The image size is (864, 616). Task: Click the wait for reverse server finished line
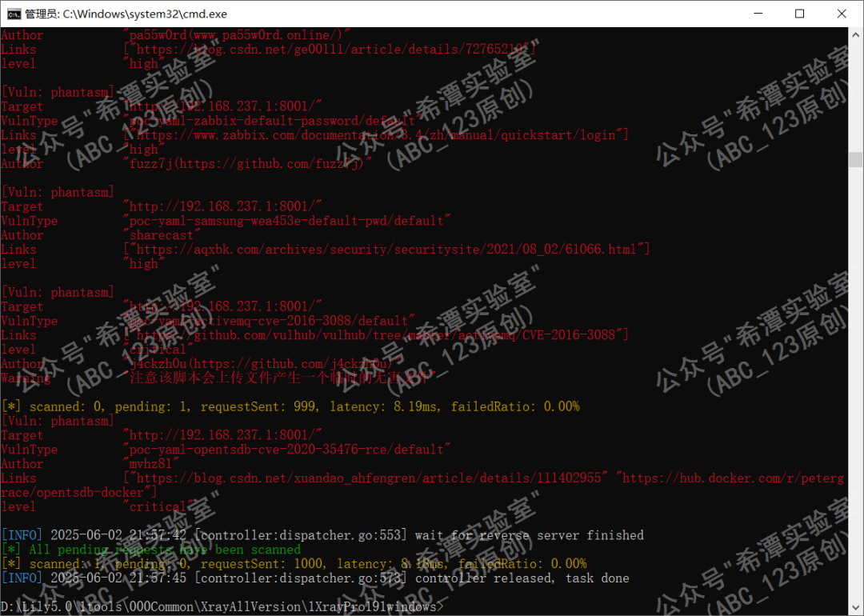click(322, 535)
